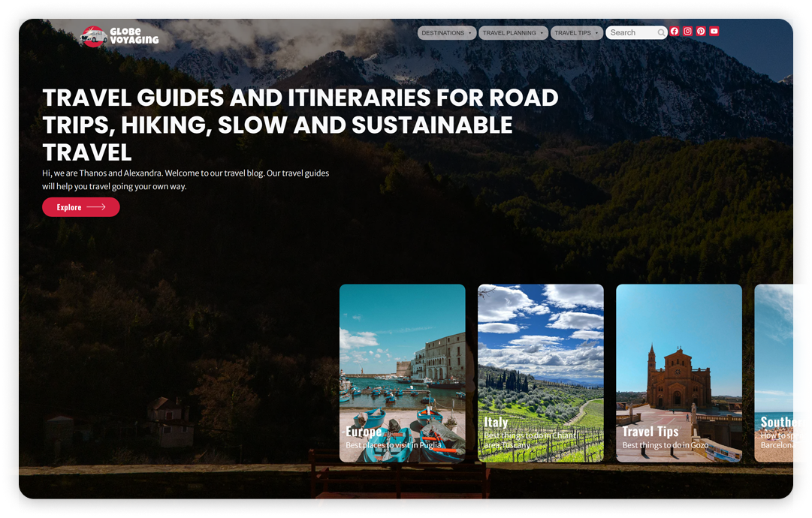812x518 pixels.
Task: Click the search magnifier icon
Action: tap(661, 33)
